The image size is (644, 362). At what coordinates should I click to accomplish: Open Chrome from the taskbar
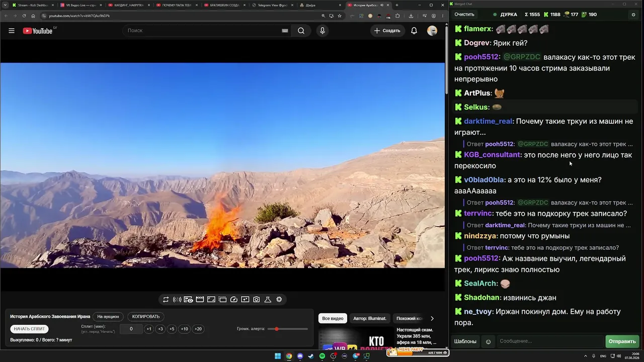tap(289, 356)
